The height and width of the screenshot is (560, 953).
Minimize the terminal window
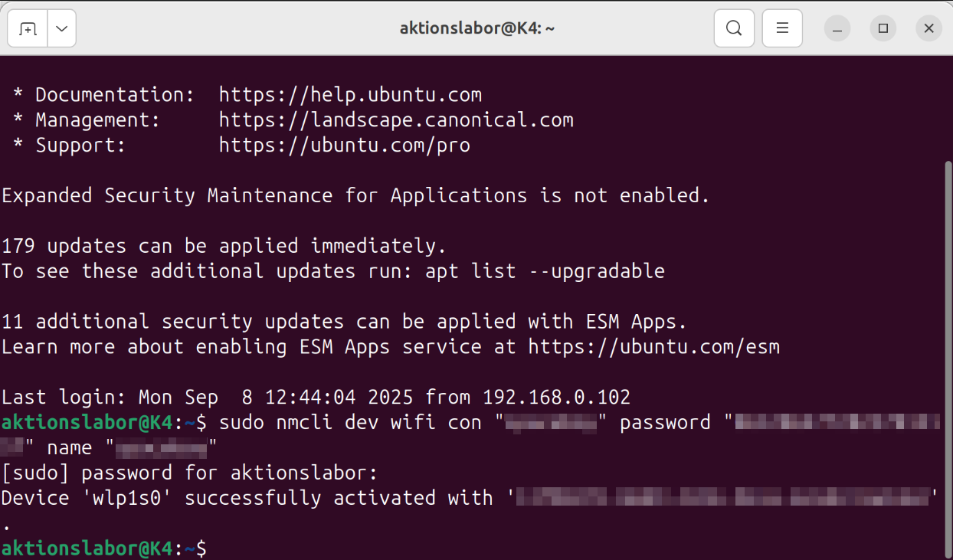pyautogui.click(x=837, y=28)
